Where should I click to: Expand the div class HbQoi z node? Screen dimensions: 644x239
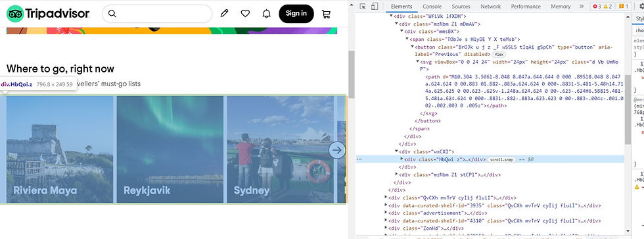click(x=402, y=159)
